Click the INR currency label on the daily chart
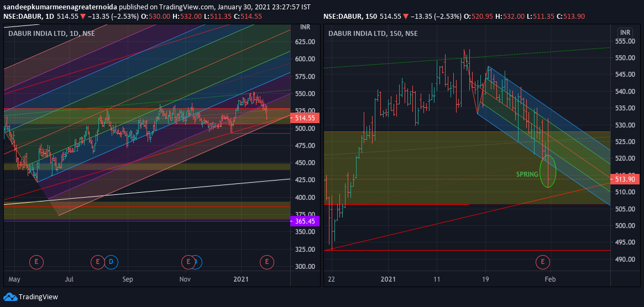This screenshot has width=644, height=307. [x=305, y=27]
